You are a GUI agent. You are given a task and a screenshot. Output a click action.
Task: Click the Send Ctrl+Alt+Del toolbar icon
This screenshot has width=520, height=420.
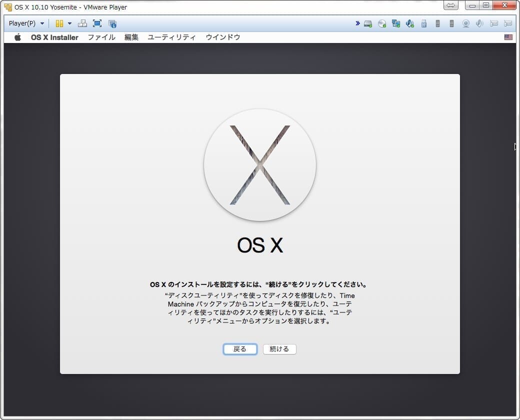82,23
